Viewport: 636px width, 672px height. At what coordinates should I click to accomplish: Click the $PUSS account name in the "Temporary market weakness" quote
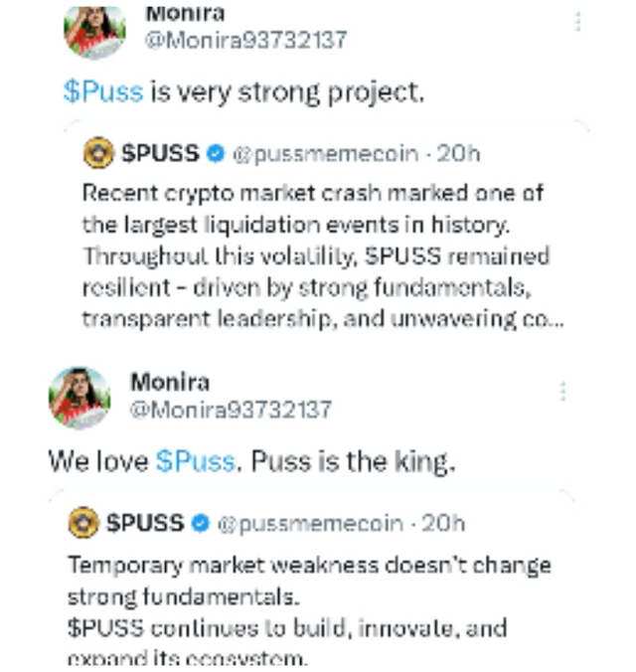(145, 523)
